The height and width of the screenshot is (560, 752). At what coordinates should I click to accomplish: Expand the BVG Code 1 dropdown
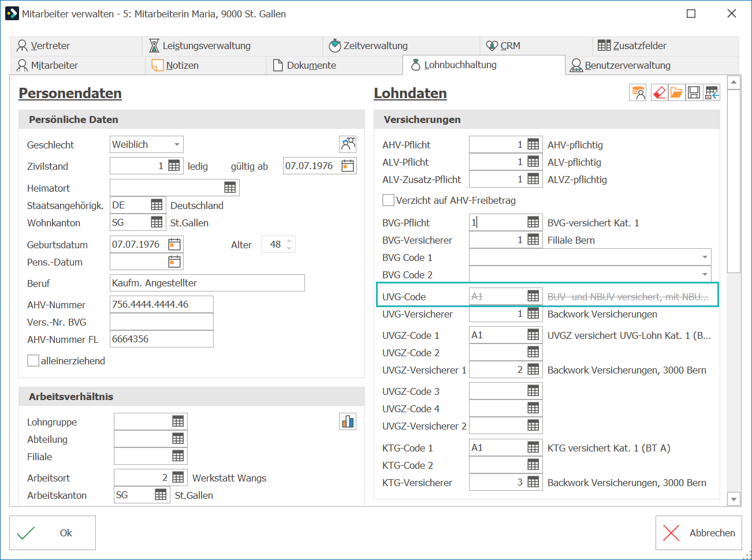click(x=705, y=257)
